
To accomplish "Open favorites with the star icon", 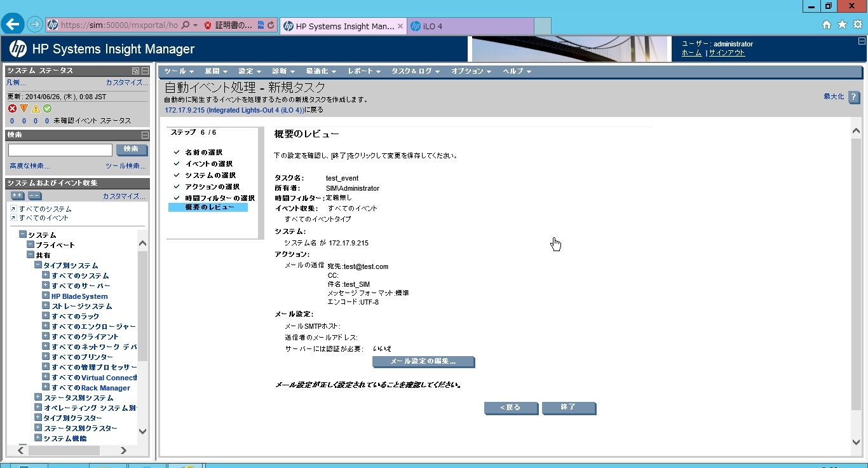I will coord(842,25).
